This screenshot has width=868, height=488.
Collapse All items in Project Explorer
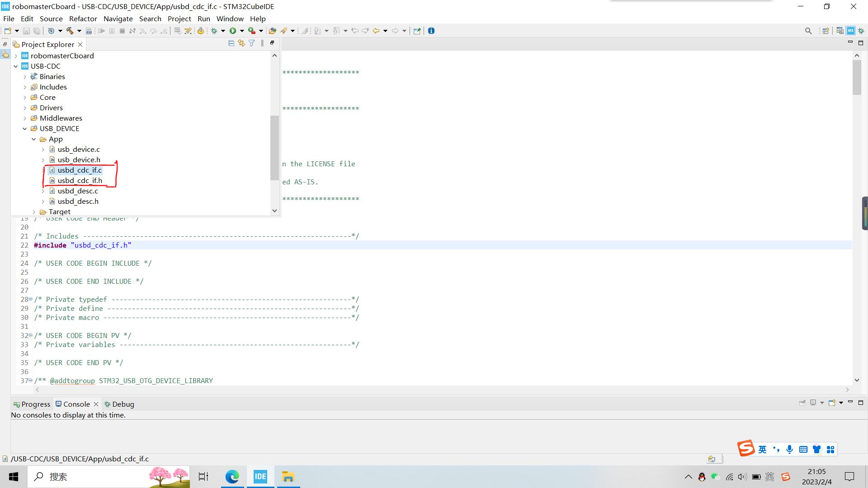click(x=231, y=43)
